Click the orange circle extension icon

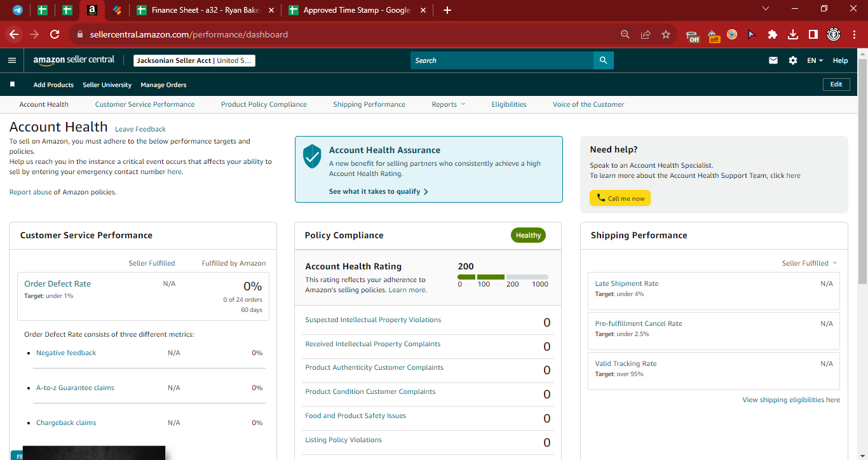[732, 34]
